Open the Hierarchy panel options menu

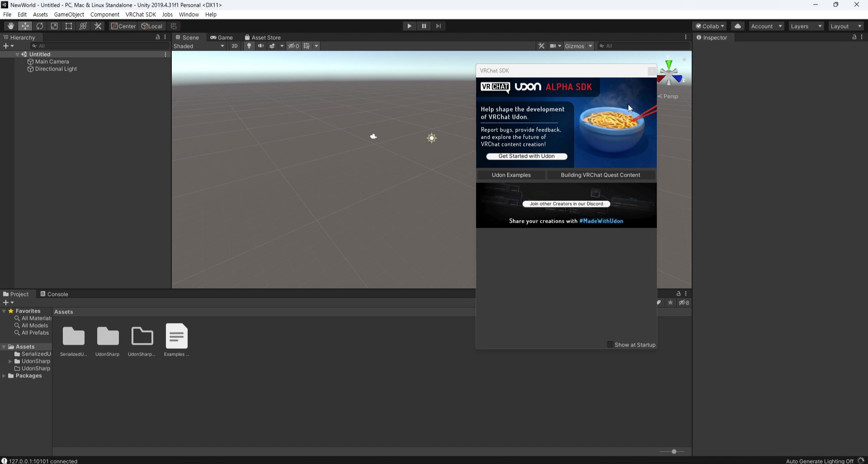(165, 37)
